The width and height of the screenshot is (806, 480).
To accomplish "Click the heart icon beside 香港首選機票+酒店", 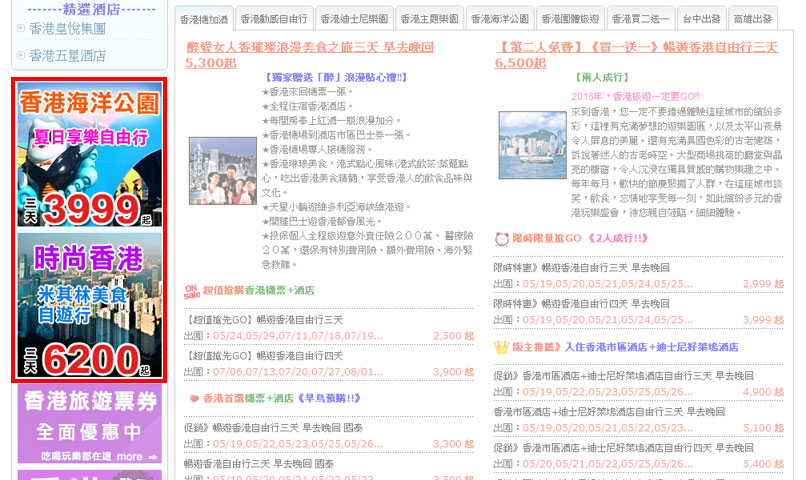I will (192, 397).
